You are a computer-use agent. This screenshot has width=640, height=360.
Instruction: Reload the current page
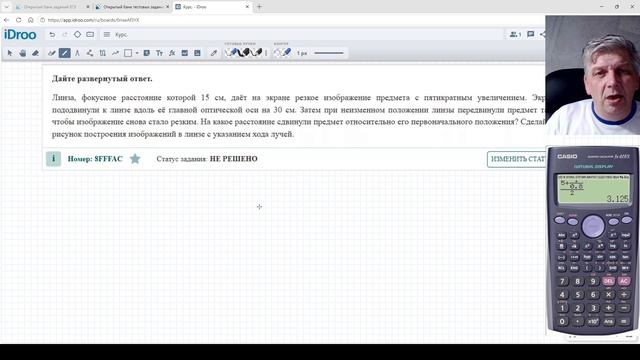pos(19,20)
